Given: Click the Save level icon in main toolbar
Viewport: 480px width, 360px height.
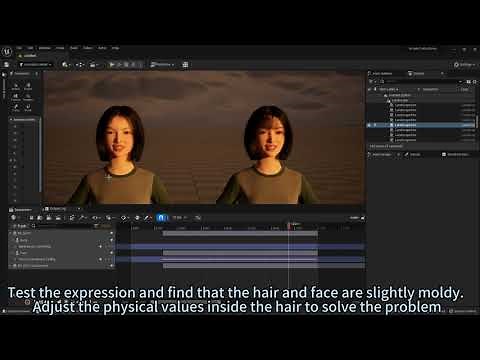Looking at the screenshot, I should coord(6,64).
